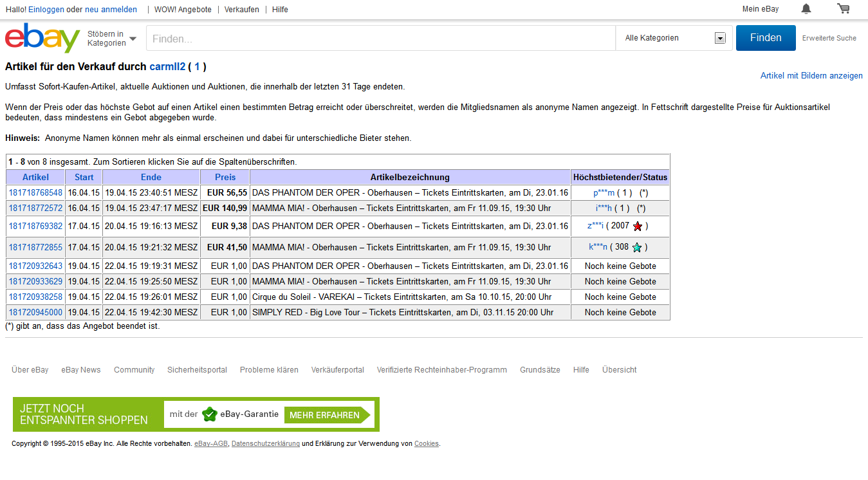Open the Sicherheitsportal footer link

(x=197, y=370)
